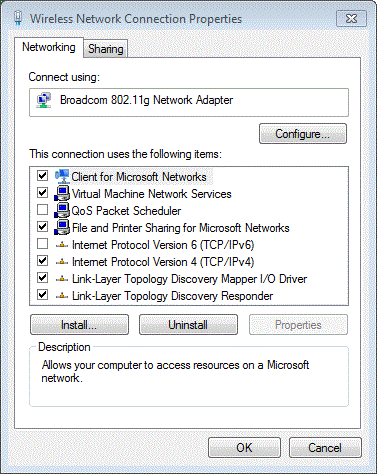Click the TCP/IPv4 protocol icon
Screen dimensions: 377x474
coord(62,262)
